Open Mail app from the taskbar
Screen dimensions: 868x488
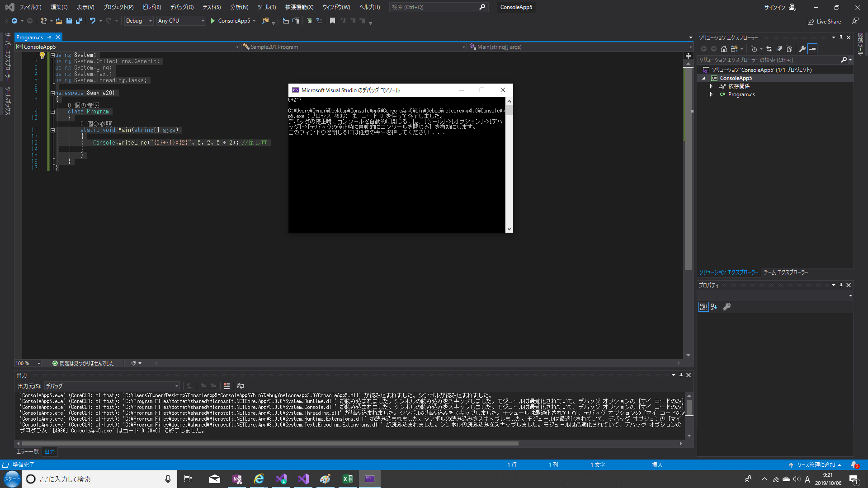click(x=215, y=479)
